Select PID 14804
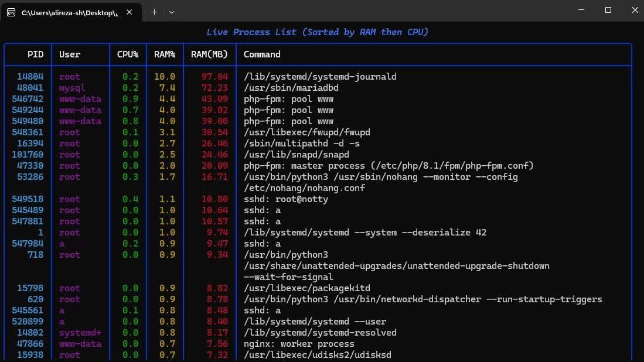 pos(30,77)
